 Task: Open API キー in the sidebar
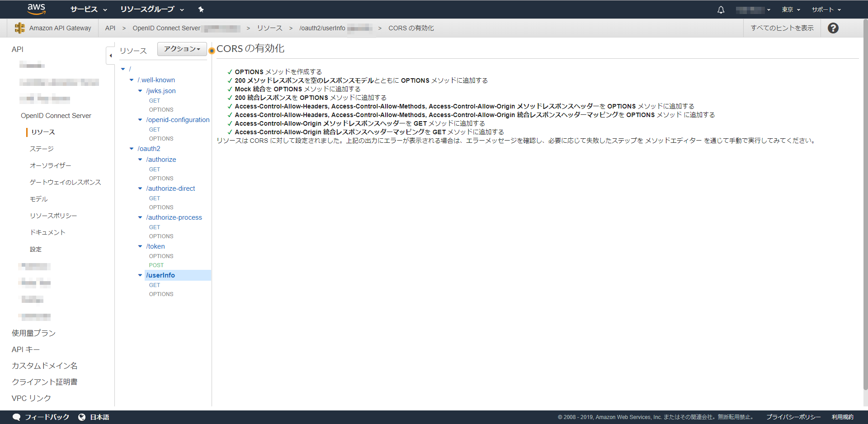(x=26, y=349)
